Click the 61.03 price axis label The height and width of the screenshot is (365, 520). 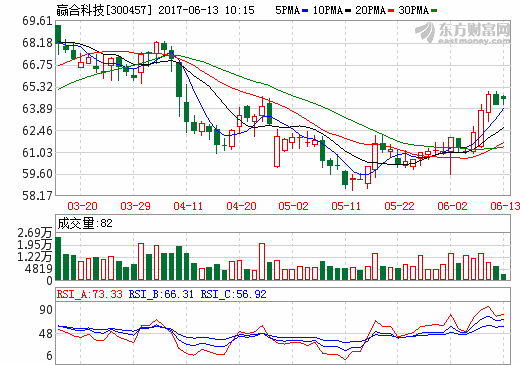pos(37,153)
